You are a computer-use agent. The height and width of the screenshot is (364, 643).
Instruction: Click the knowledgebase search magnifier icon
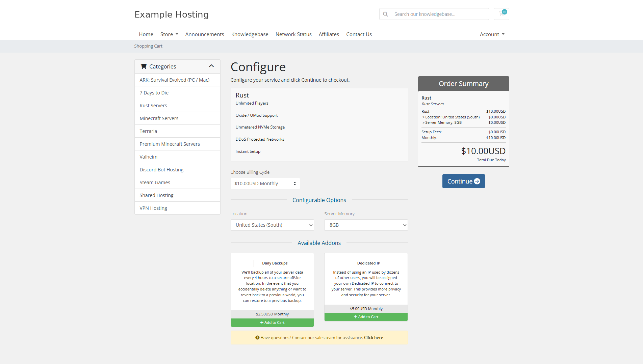pos(385,14)
